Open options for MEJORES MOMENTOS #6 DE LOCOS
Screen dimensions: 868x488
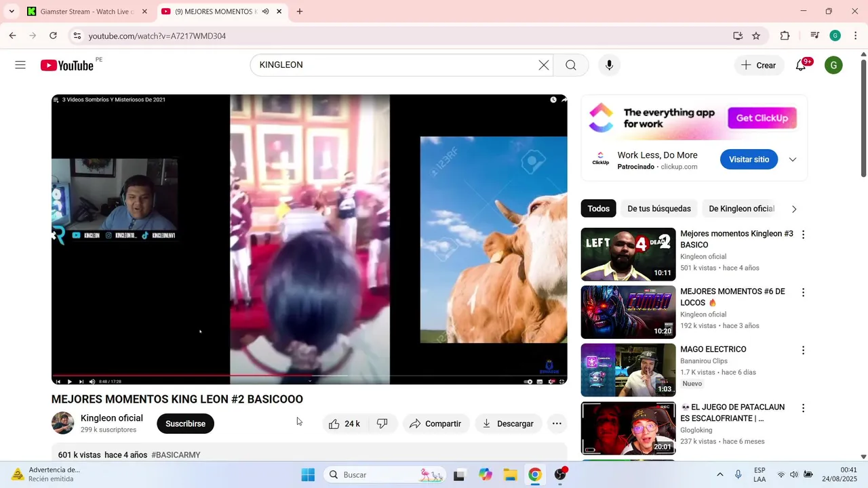coord(803,293)
